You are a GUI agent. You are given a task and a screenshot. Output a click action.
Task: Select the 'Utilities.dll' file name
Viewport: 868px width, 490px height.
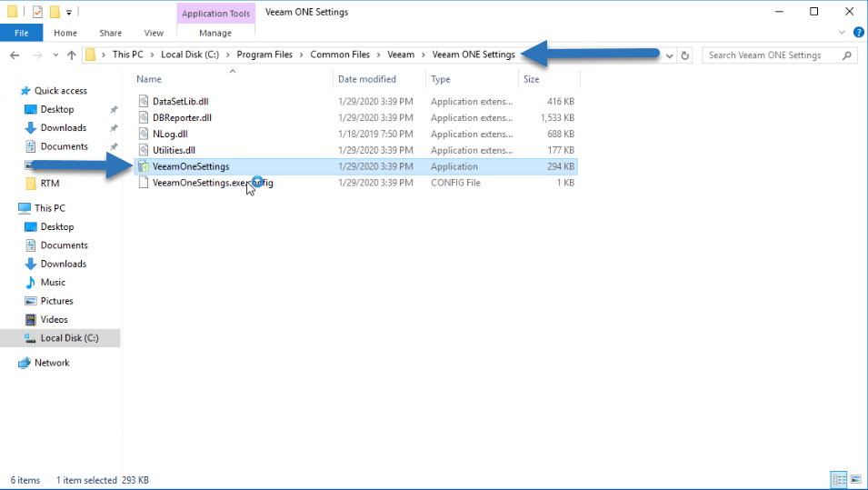pyautogui.click(x=174, y=150)
